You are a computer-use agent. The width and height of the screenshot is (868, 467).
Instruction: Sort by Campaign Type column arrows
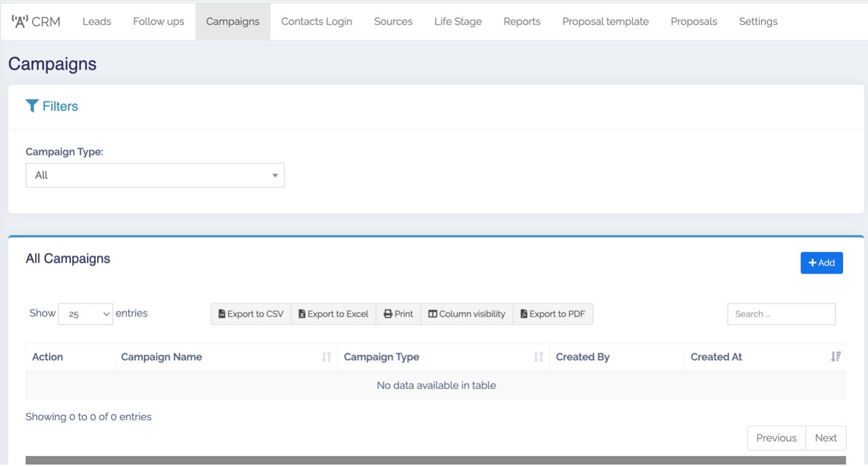tap(538, 357)
